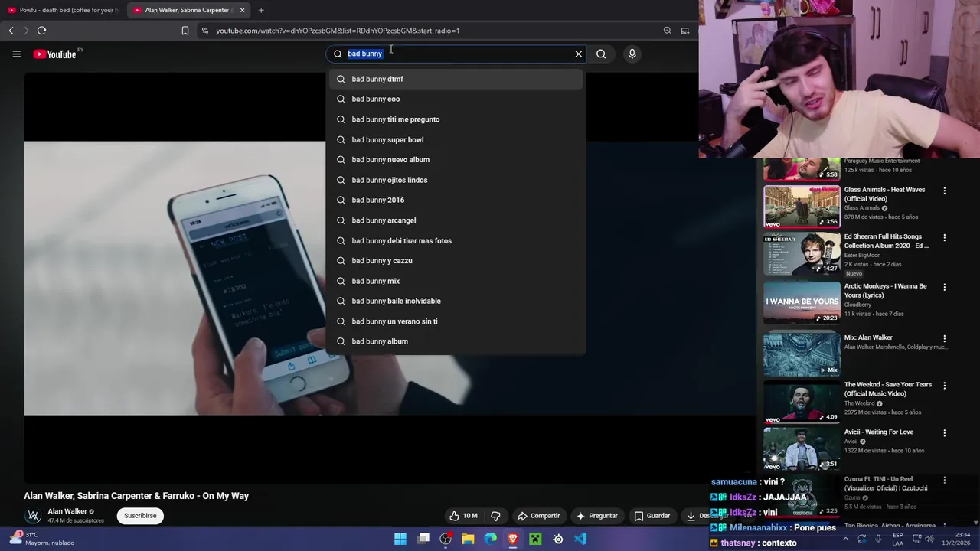Run search with the magnifier button
This screenshot has width=980, height=551.
(x=601, y=54)
